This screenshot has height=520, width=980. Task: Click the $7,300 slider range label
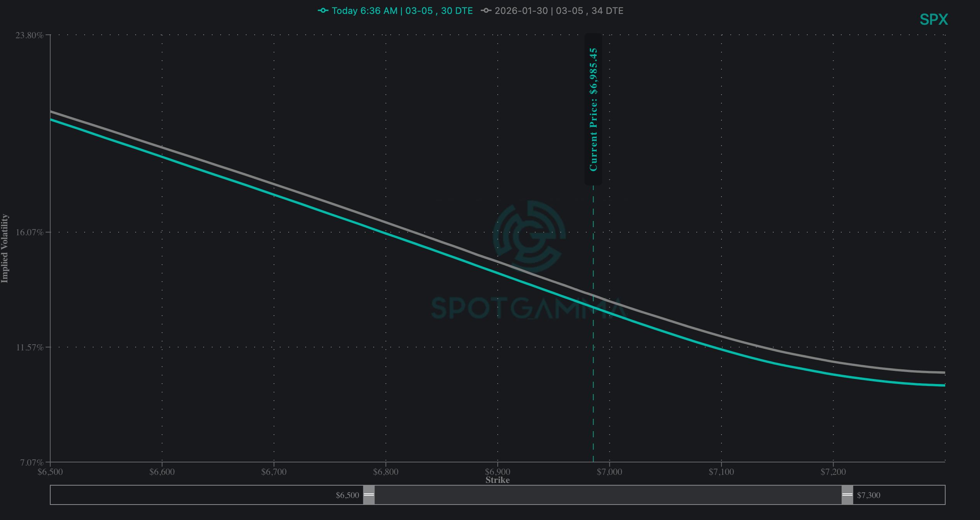pyautogui.click(x=868, y=495)
